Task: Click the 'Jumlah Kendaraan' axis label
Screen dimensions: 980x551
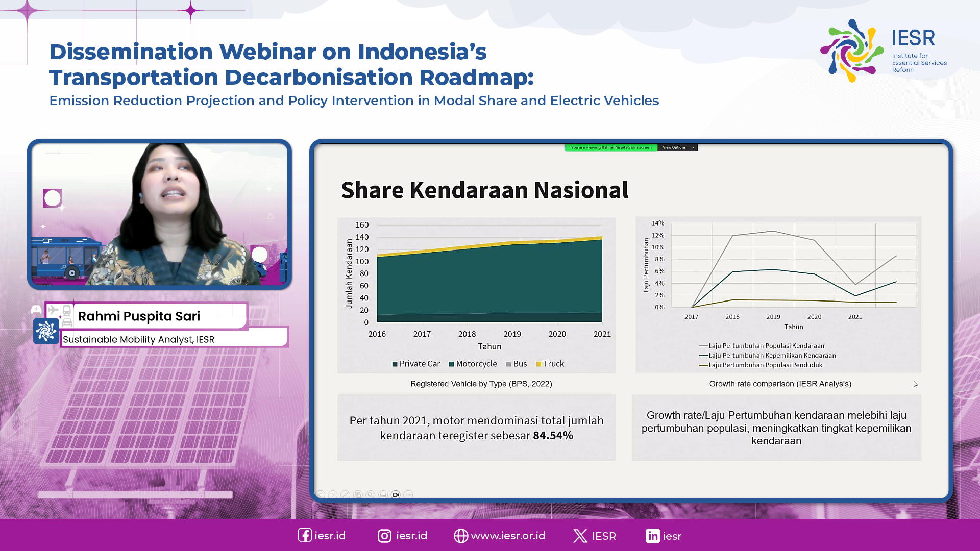Action: pyautogui.click(x=349, y=273)
